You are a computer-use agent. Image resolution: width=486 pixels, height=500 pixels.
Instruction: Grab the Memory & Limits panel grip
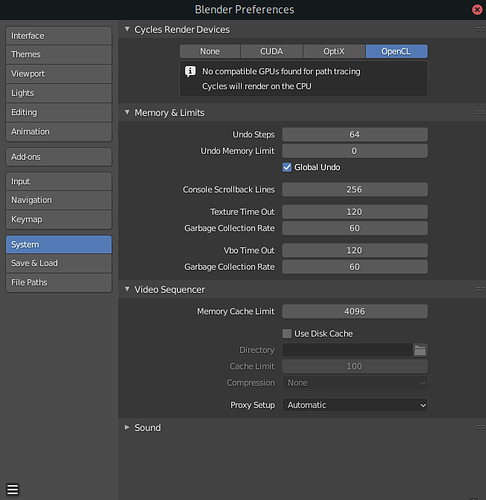[x=480, y=113]
